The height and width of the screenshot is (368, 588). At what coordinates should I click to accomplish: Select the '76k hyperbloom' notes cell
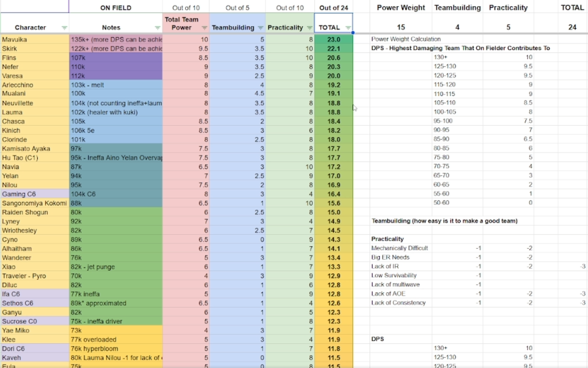coord(115,349)
